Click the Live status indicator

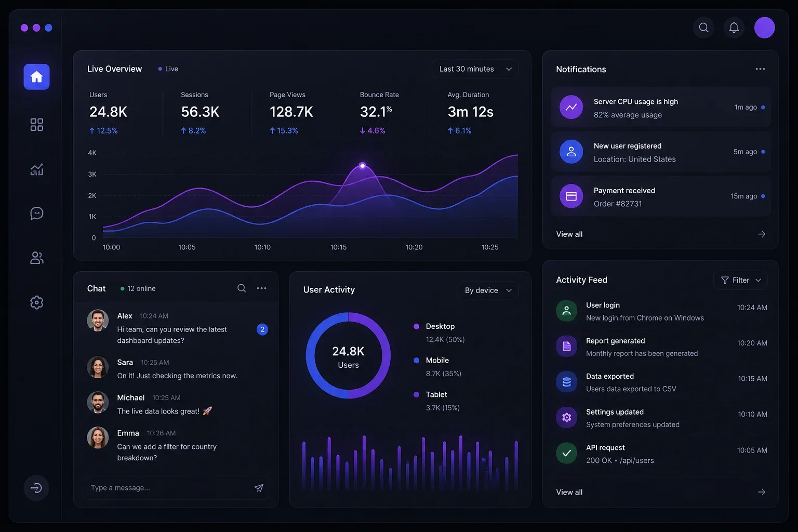point(168,69)
